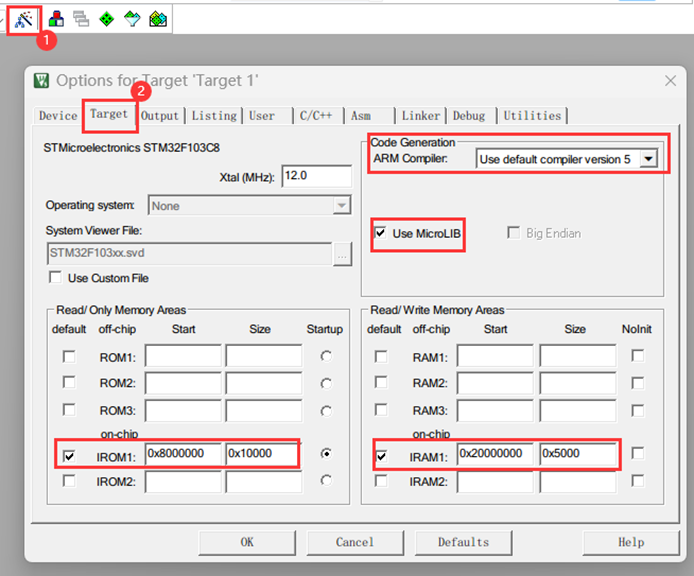This screenshot has height=576, width=694.
Task: Toggle the IROM1 default checkbox
Action: point(69,456)
